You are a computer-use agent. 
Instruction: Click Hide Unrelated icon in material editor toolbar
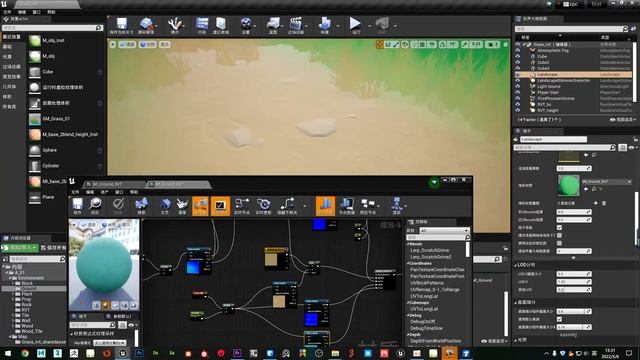pyautogui.click(x=287, y=206)
